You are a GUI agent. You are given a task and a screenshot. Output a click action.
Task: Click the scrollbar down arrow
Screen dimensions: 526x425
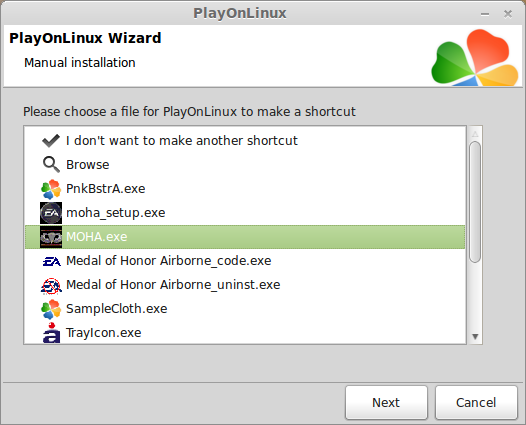[475, 336]
